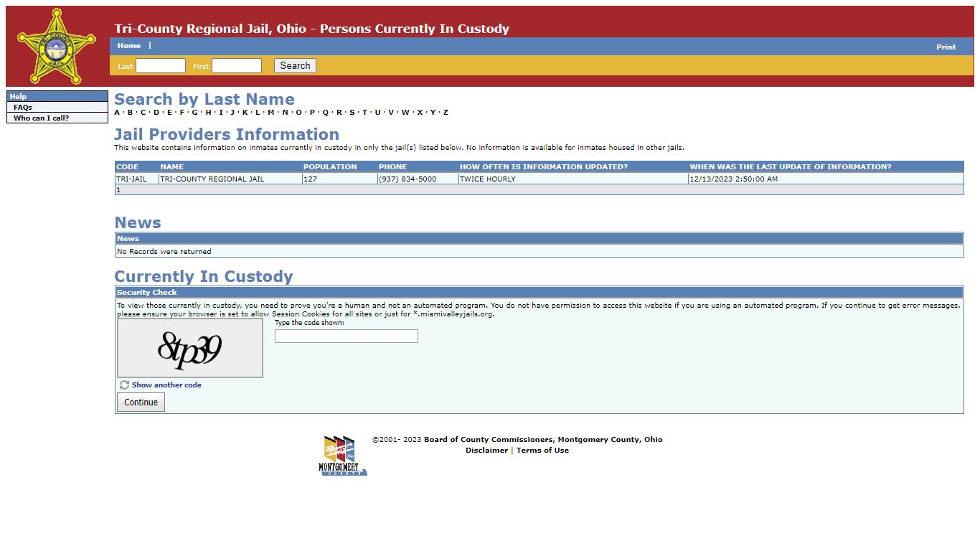Open the Home menu item
This screenshot has width=980, height=551.
click(129, 46)
